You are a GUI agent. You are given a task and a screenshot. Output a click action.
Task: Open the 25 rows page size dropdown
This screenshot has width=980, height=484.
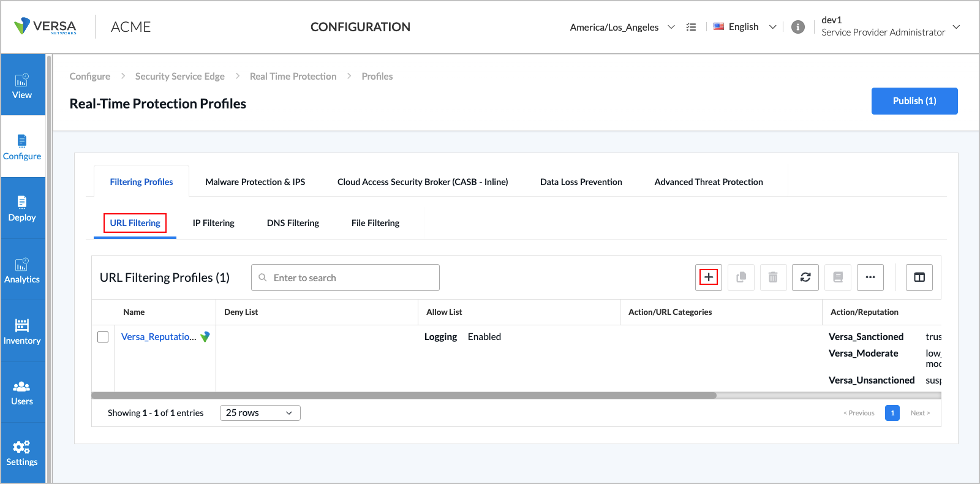tap(260, 413)
